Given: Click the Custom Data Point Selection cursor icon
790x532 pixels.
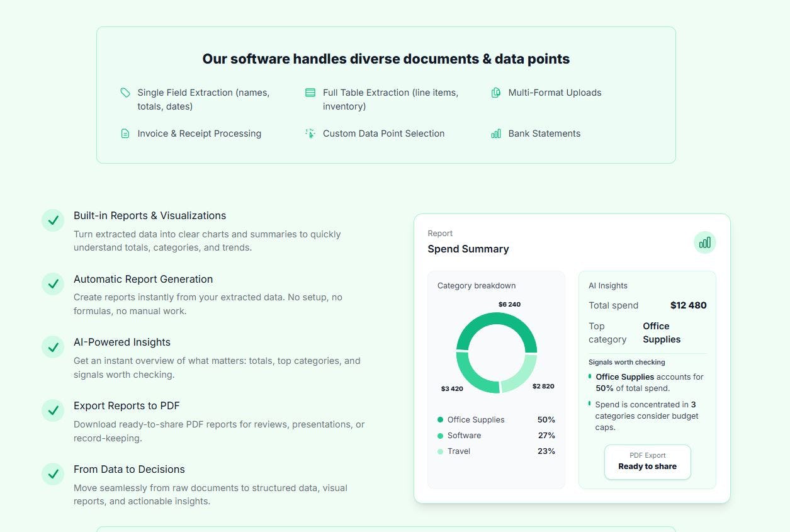Looking at the screenshot, I should (x=310, y=133).
